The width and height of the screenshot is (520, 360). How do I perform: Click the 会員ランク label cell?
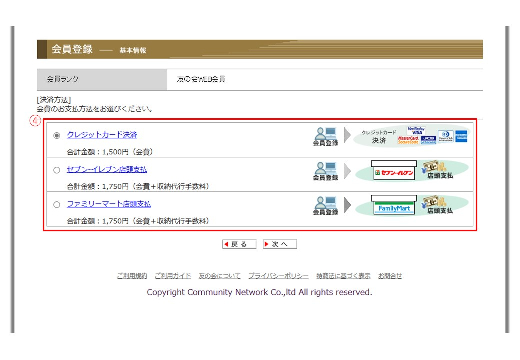102,79
